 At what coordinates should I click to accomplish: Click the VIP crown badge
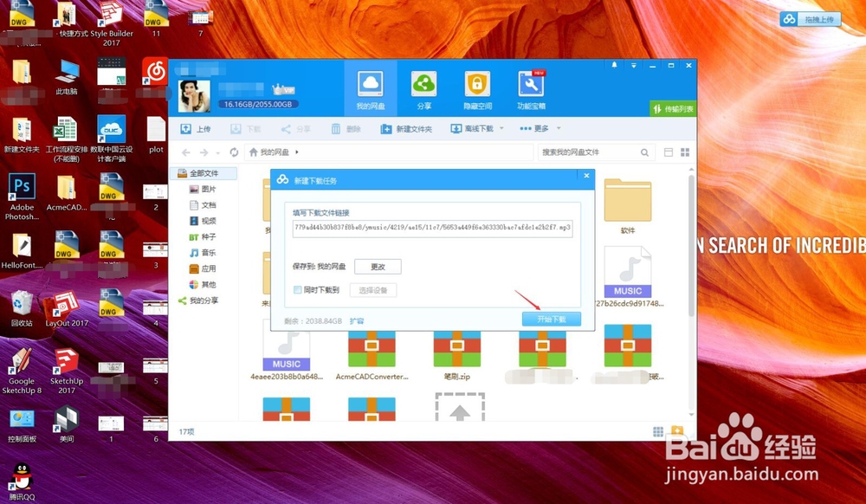pyautogui.click(x=284, y=89)
